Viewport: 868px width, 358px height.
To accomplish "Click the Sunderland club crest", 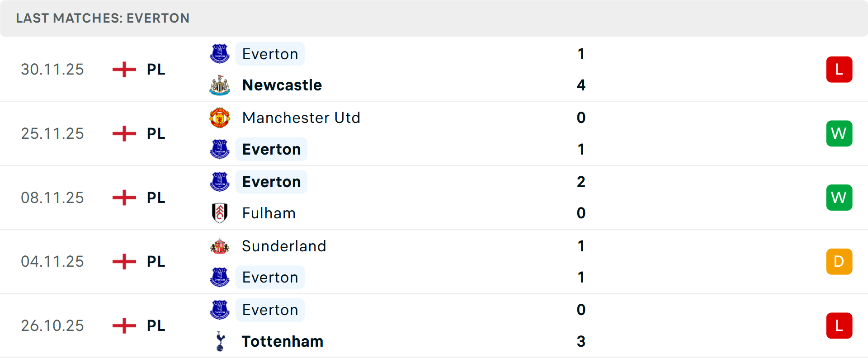I will [x=220, y=246].
